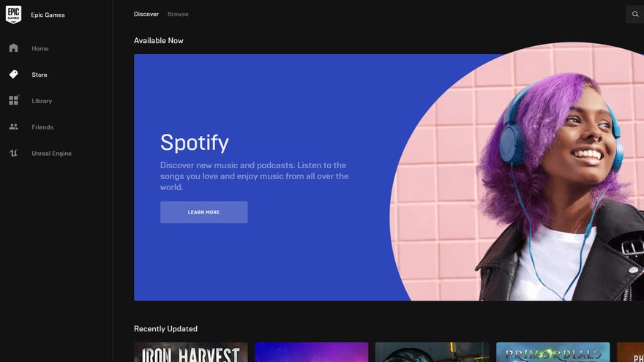The width and height of the screenshot is (644, 362).
Task: Click the search magnifier icon
Action: [x=634, y=15]
